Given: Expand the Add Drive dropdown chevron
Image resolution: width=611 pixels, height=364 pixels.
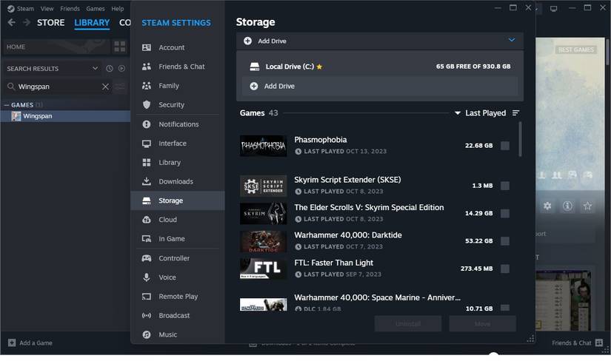Looking at the screenshot, I should [x=512, y=40].
